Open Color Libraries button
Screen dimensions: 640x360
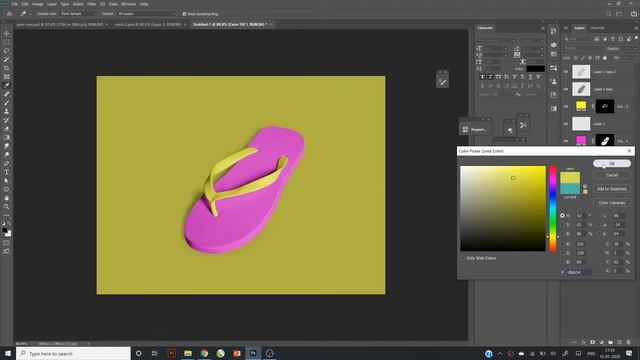pos(611,202)
